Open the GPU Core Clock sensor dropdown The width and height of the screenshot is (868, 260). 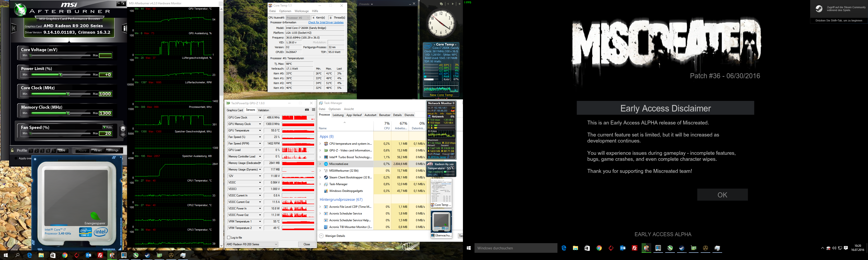[x=260, y=118]
